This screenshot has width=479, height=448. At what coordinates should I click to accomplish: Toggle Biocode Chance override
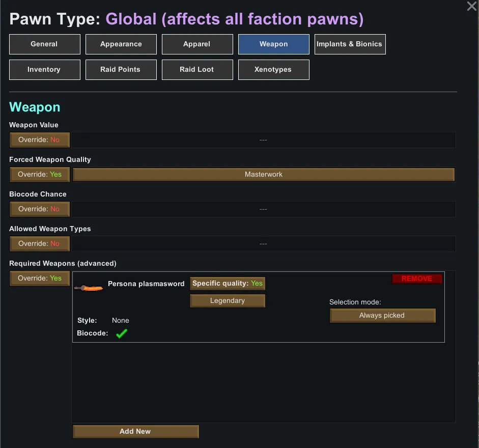tap(40, 209)
